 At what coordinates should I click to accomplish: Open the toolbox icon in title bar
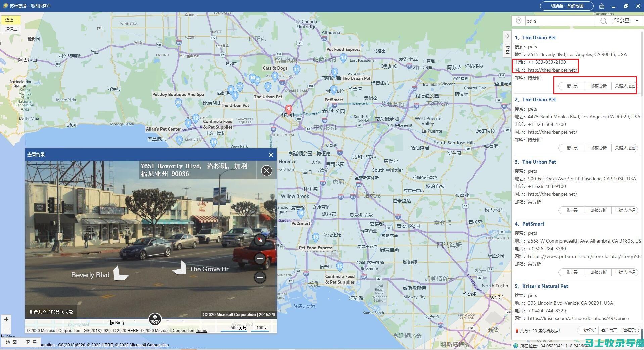pos(601,6)
